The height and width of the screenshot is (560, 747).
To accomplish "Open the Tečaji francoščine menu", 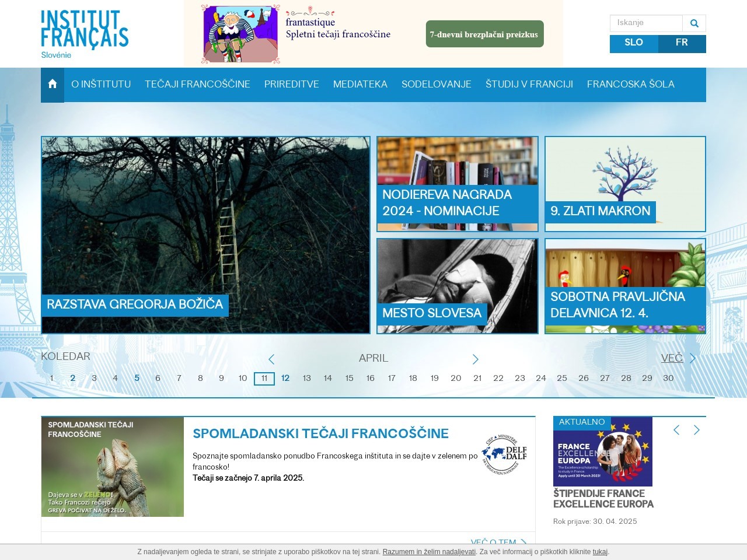I will coord(197,85).
